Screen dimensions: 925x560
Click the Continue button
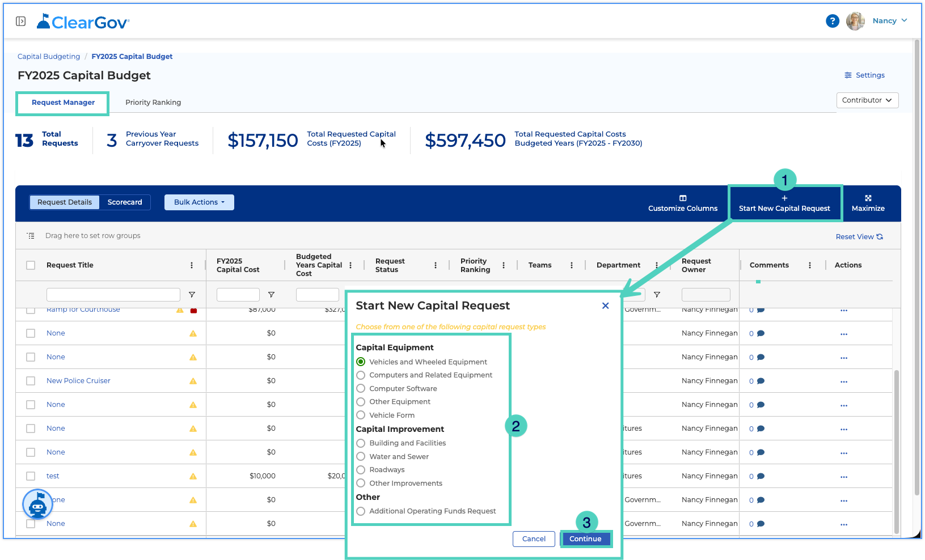[585, 539]
